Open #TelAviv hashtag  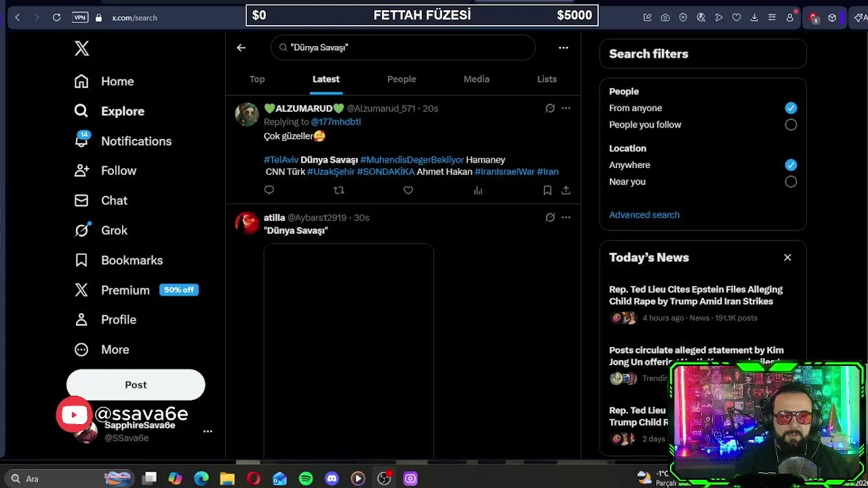pyautogui.click(x=281, y=160)
